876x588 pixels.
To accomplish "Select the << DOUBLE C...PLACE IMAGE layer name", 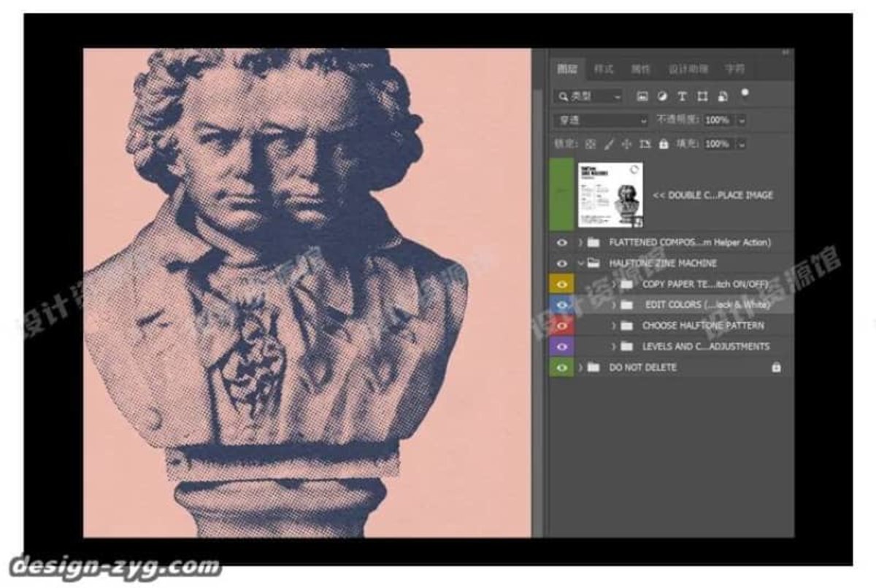I will [x=712, y=196].
